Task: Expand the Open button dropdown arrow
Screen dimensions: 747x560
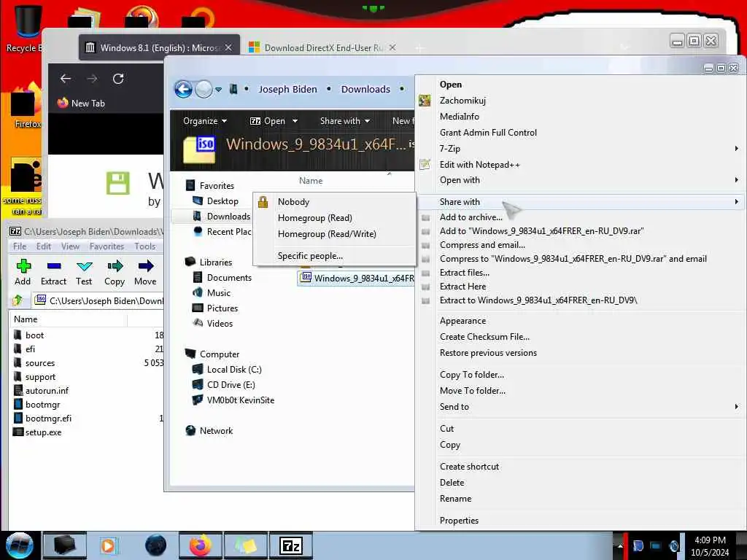Action: [x=295, y=121]
